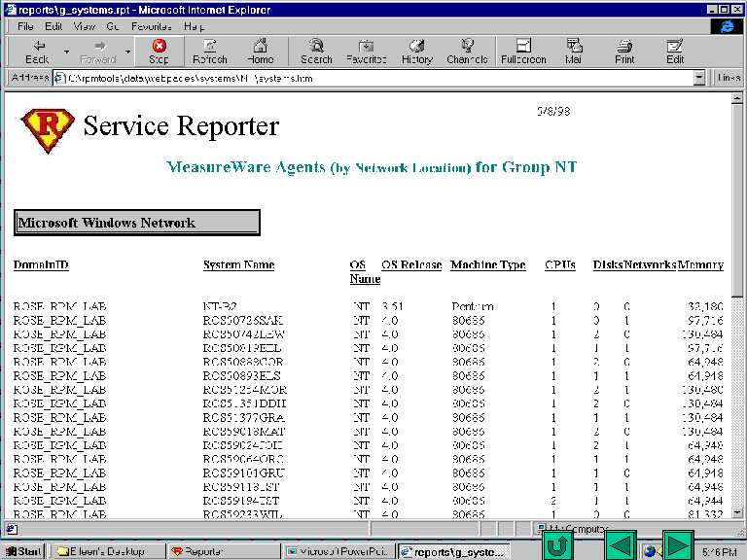Click the green next-slide arrow button

[x=677, y=544]
